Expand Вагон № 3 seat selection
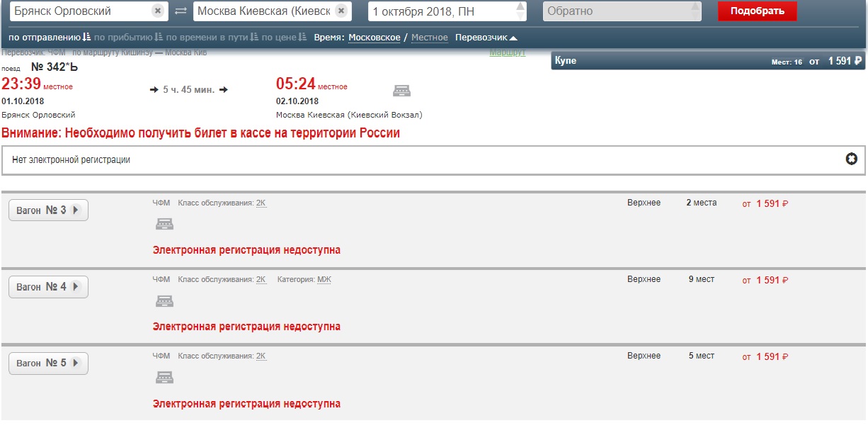868x428 pixels. point(48,210)
